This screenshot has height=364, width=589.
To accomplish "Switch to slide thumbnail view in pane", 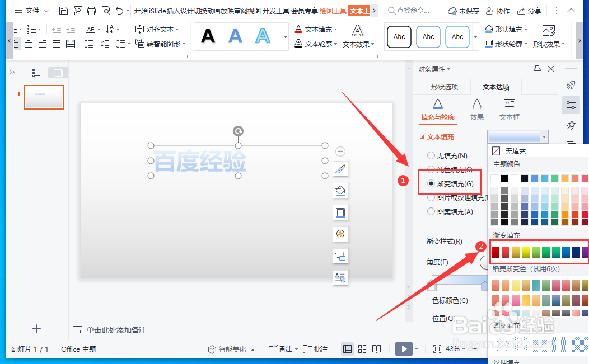I will click(x=58, y=73).
